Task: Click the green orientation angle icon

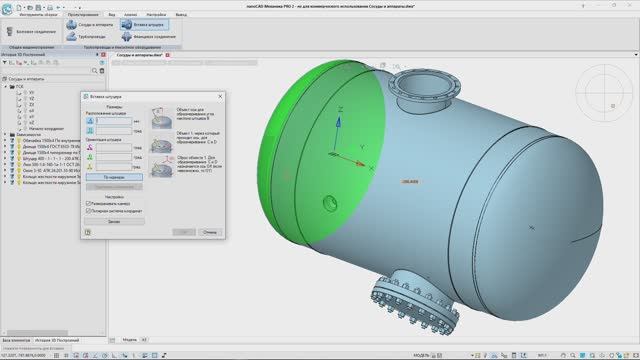Action: 90,157
